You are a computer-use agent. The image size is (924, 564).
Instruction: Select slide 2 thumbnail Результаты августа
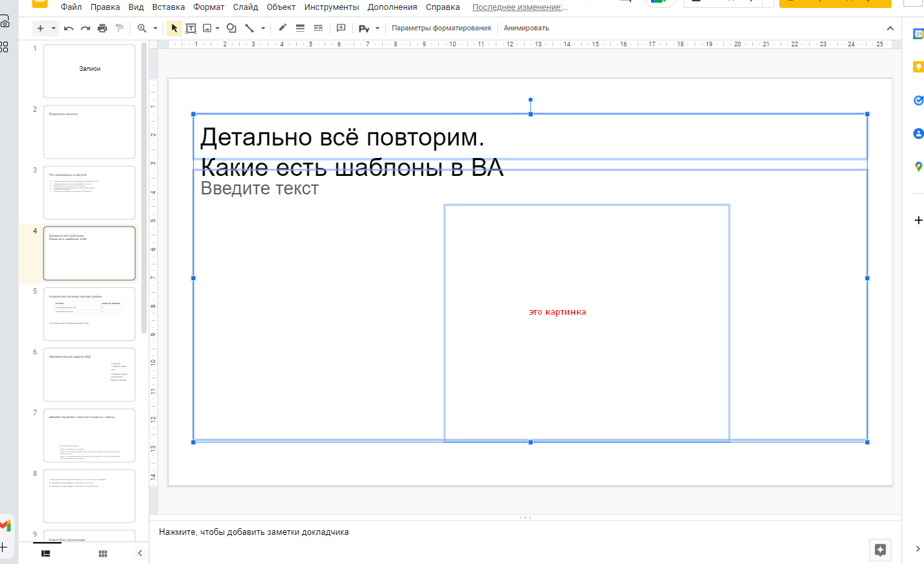[x=89, y=132]
